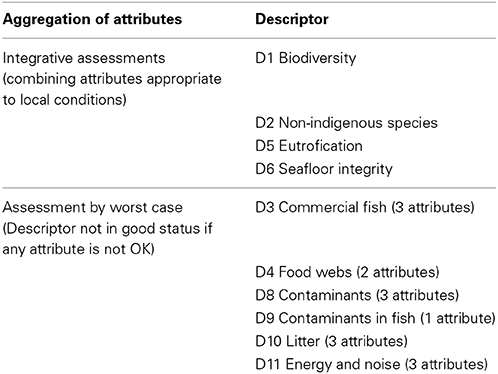Click 'D4 Food webs (2 attributes)'
The image size is (498, 374).
click(347, 272)
